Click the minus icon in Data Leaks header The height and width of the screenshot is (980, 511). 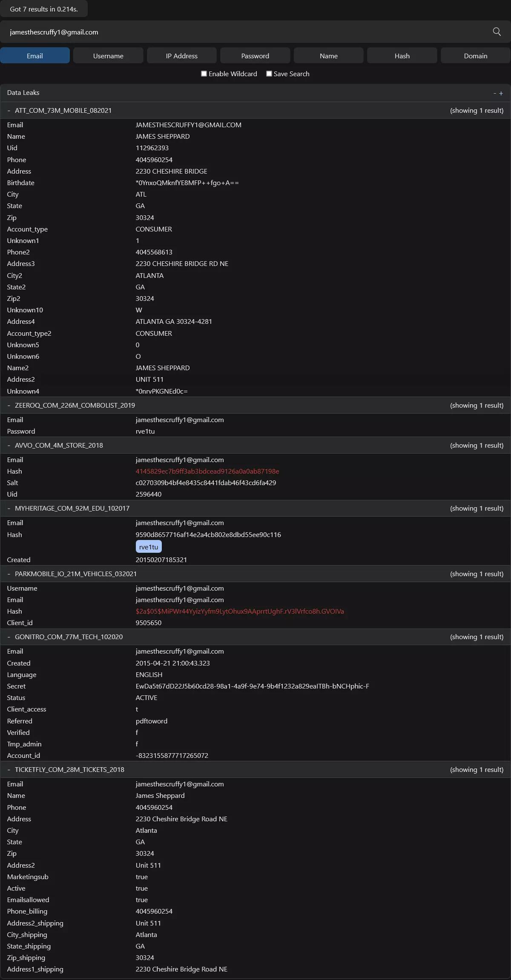pyautogui.click(x=495, y=93)
